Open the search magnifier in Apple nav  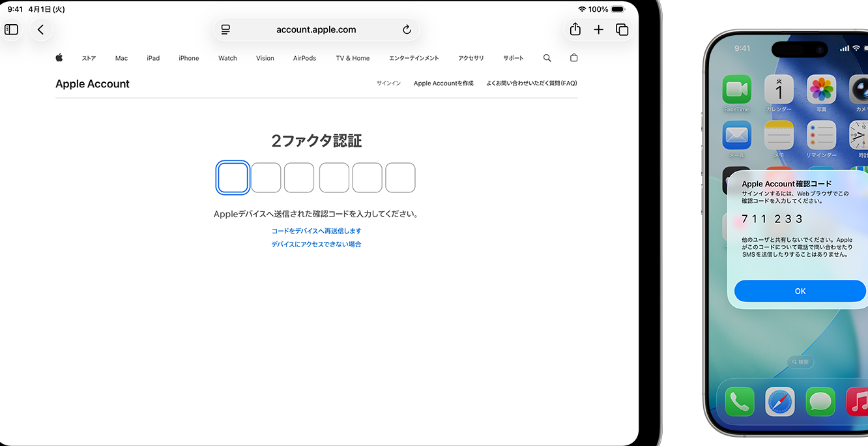(x=547, y=58)
